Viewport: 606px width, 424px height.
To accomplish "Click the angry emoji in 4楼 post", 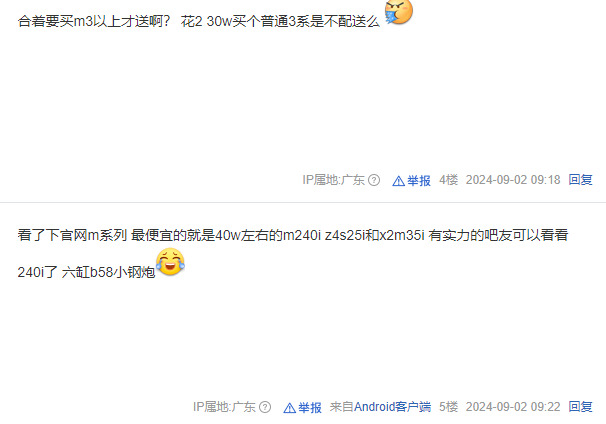I will pos(399,12).
